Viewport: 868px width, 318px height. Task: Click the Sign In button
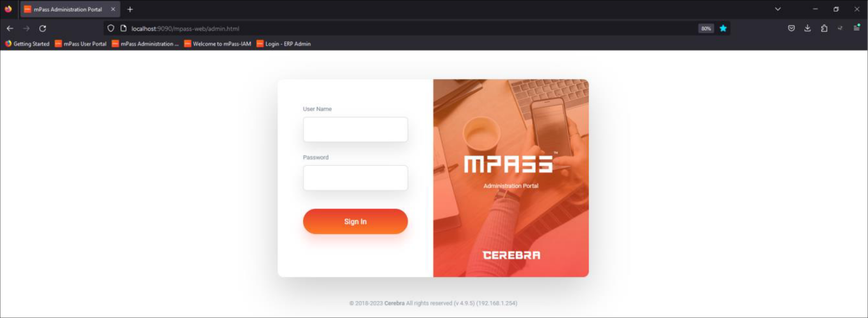click(355, 222)
